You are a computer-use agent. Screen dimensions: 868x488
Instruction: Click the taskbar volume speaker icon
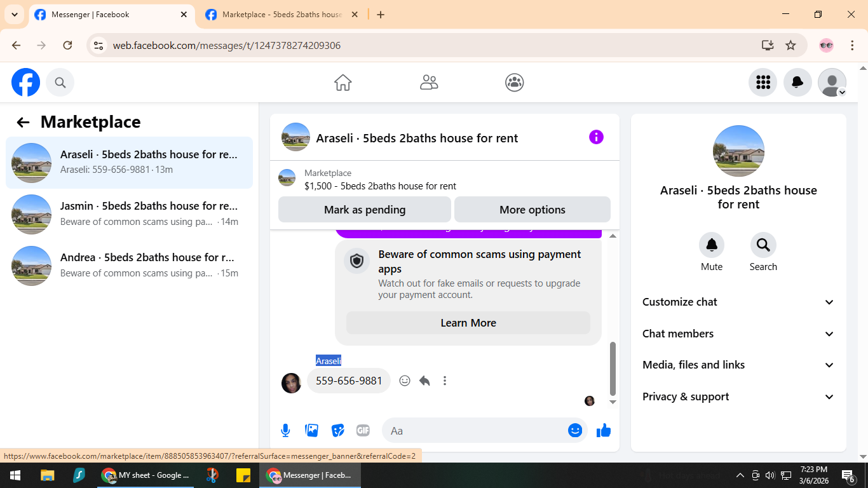coord(770,475)
